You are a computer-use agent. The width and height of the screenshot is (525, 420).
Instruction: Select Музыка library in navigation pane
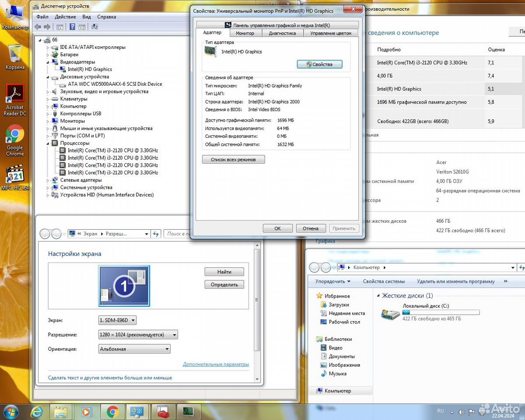[x=337, y=374]
